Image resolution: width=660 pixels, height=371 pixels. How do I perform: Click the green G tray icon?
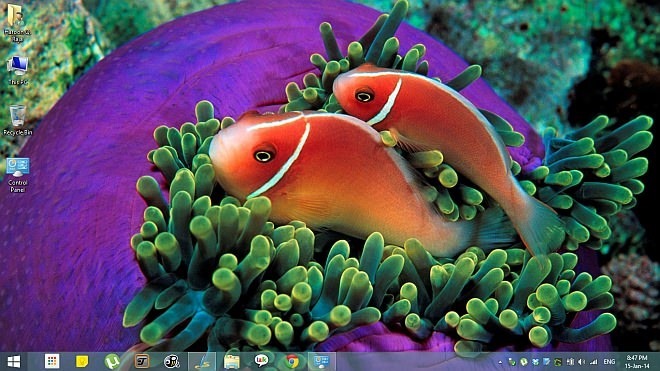click(558, 362)
